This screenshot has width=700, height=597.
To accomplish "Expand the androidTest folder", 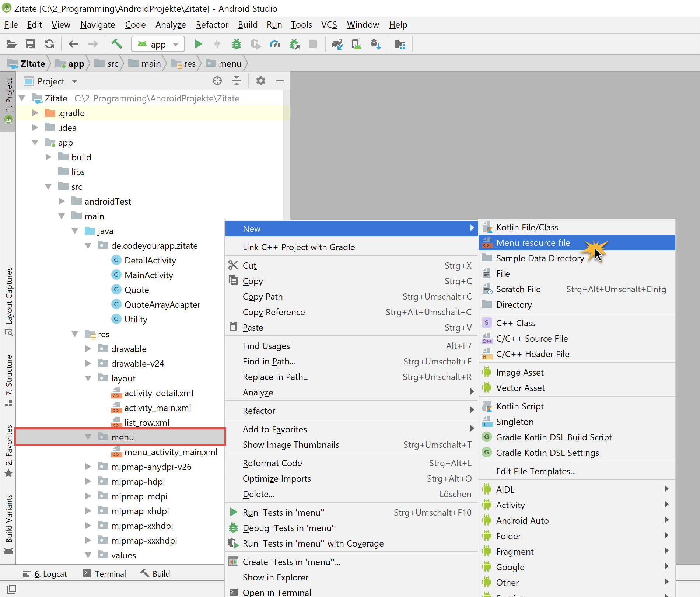I will pyautogui.click(x=62, y=201).
